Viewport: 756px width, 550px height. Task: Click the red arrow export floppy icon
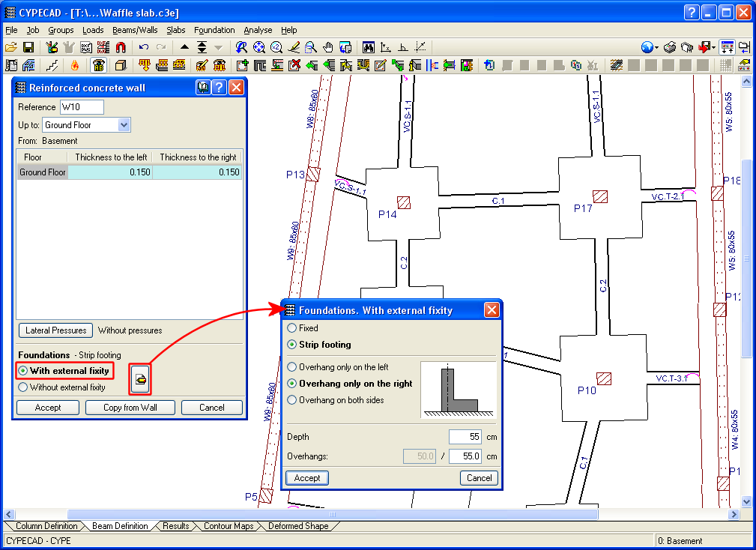(704, 47)
